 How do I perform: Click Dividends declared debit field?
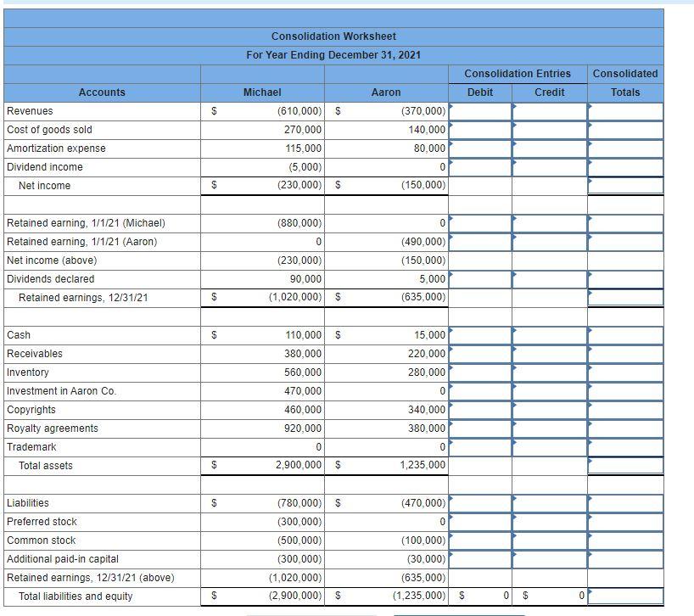click(480, 279)
